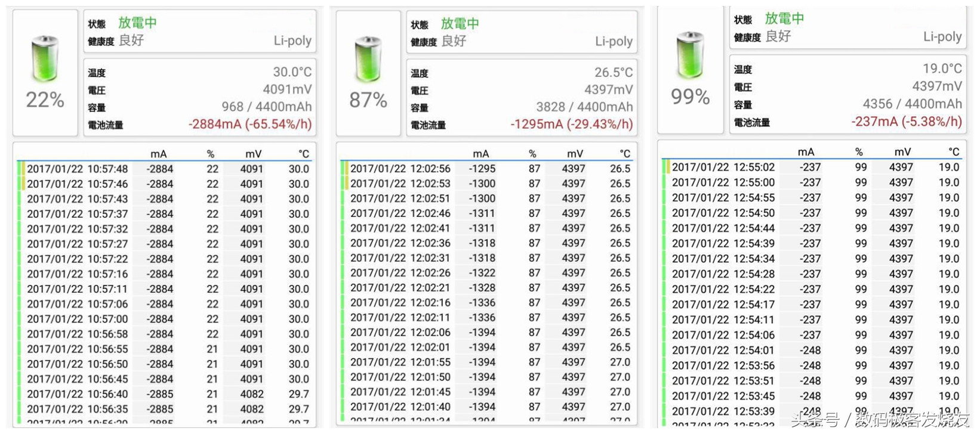Click 良好 health value in the 22% panel
The image size is (980, 434).
click(x=131, y=40)
